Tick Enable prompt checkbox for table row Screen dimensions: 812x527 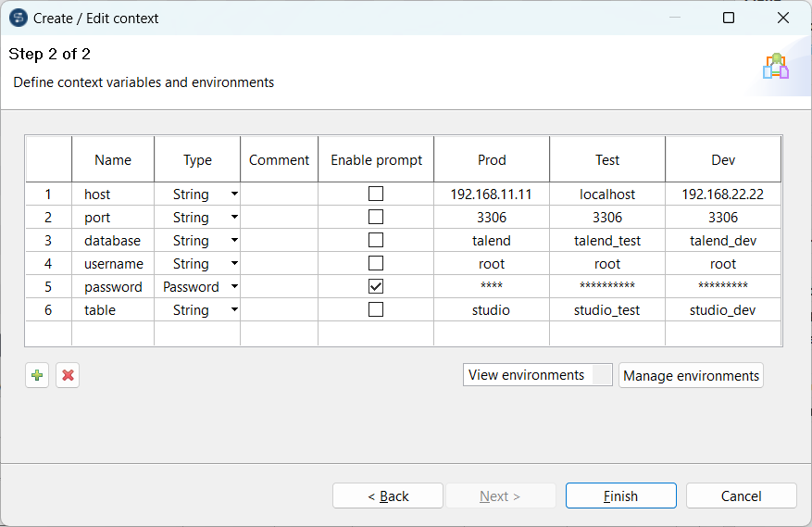point(376,310)
